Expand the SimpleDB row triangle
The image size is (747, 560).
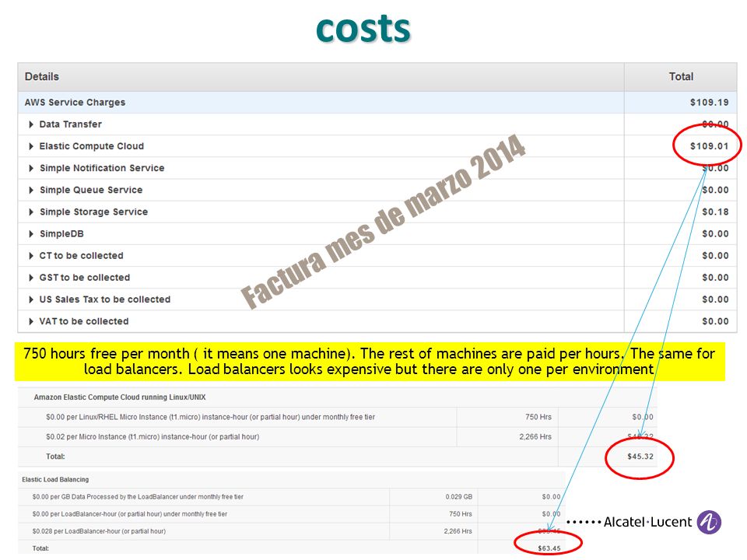pos(31,234)
